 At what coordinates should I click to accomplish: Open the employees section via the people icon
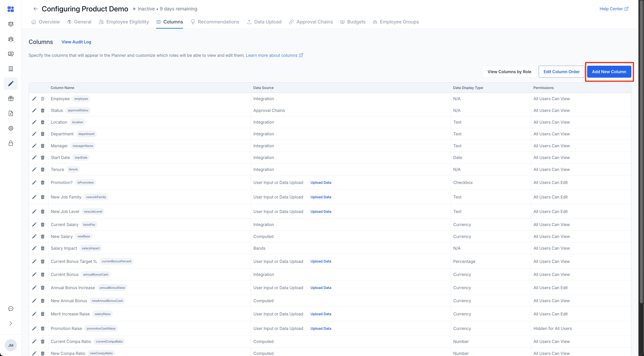click(10, 39)
